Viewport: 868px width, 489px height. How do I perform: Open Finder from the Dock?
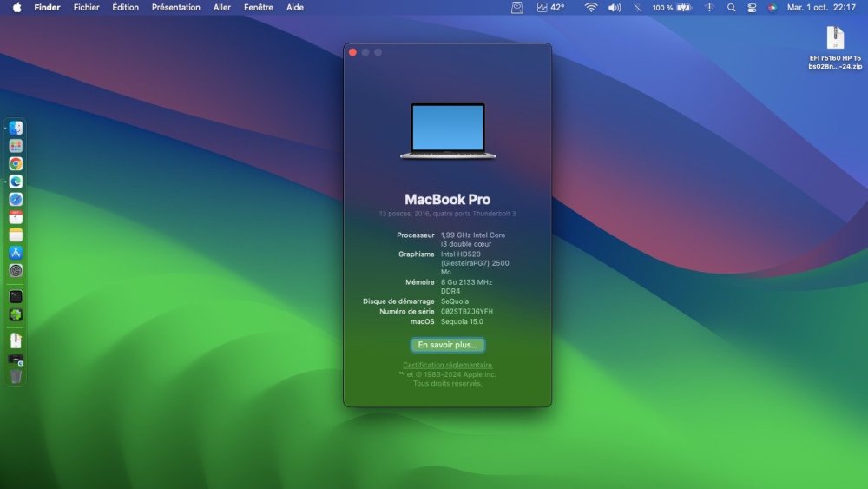pyautogui.click(x=16, y=128)
